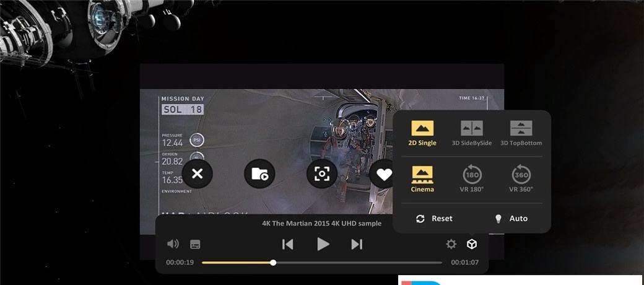This screenshot has height=285, width=644.
Task: Select 3D TopBottom video mode
Action: [x=521, y=133]
